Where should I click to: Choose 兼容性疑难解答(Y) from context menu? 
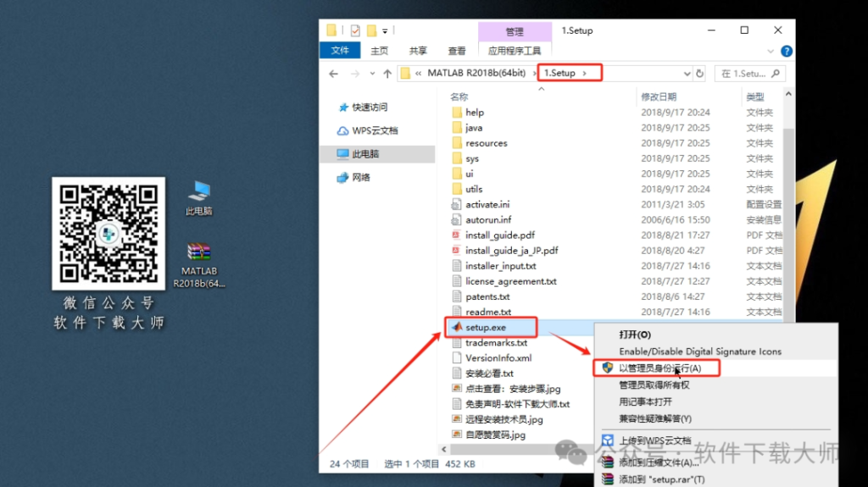(x=655, y=419)
